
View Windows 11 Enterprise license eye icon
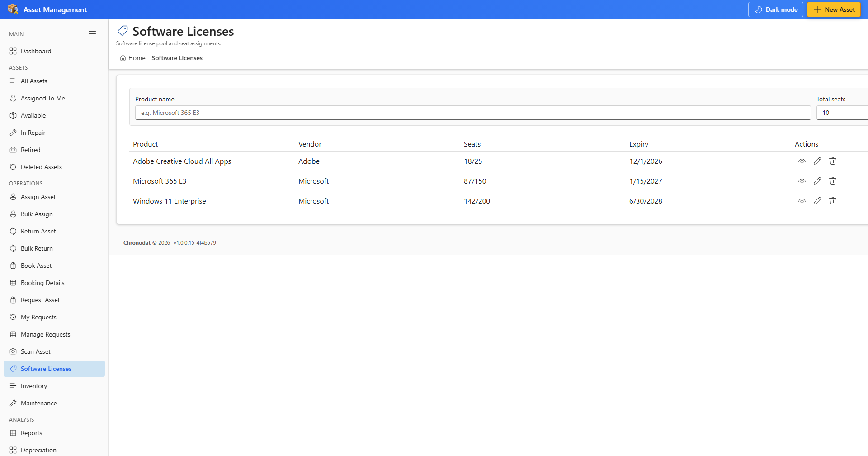802,201
